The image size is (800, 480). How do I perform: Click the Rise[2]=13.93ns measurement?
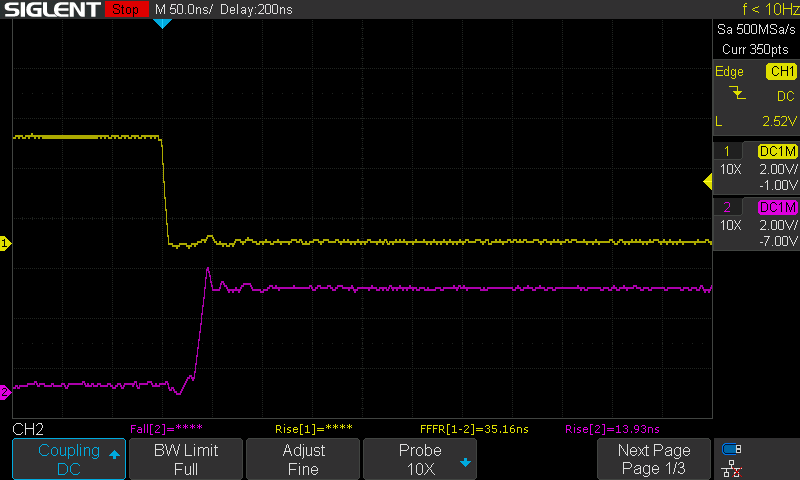point(612,429)
